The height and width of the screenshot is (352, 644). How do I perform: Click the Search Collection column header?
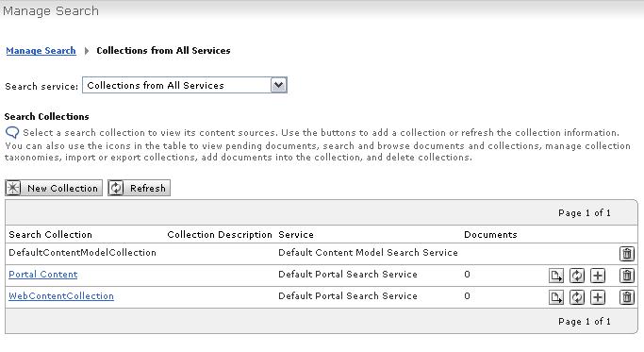[51, 235]
